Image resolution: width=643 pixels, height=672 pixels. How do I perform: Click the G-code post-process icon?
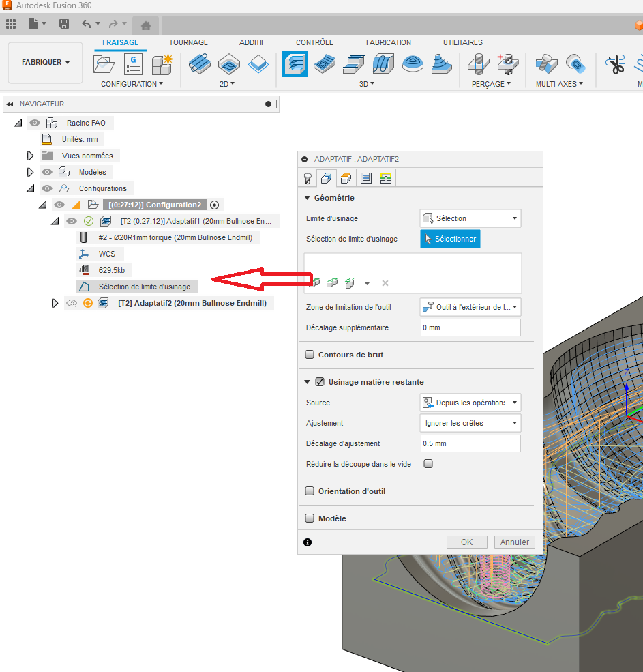pos(133,65)
